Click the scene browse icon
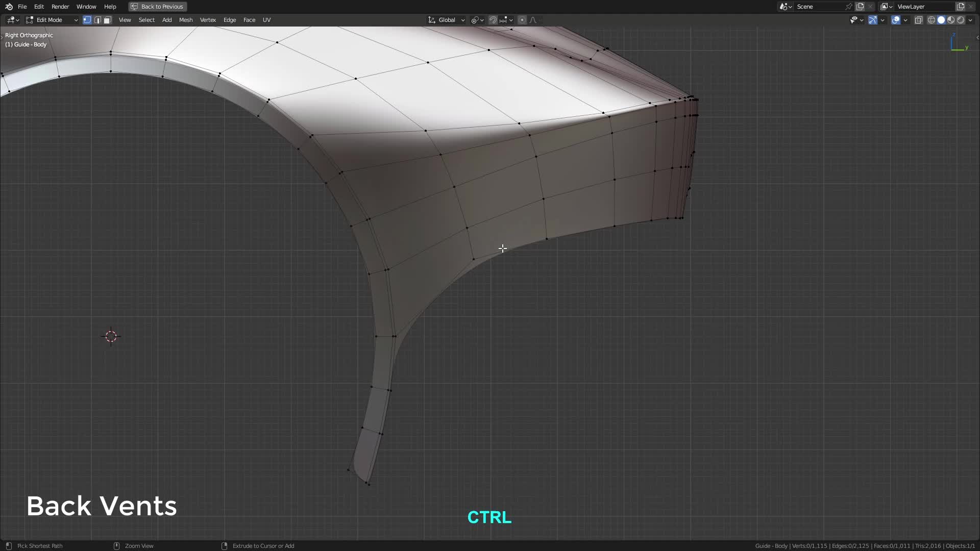The image size is (980, 551). (786, 7)
